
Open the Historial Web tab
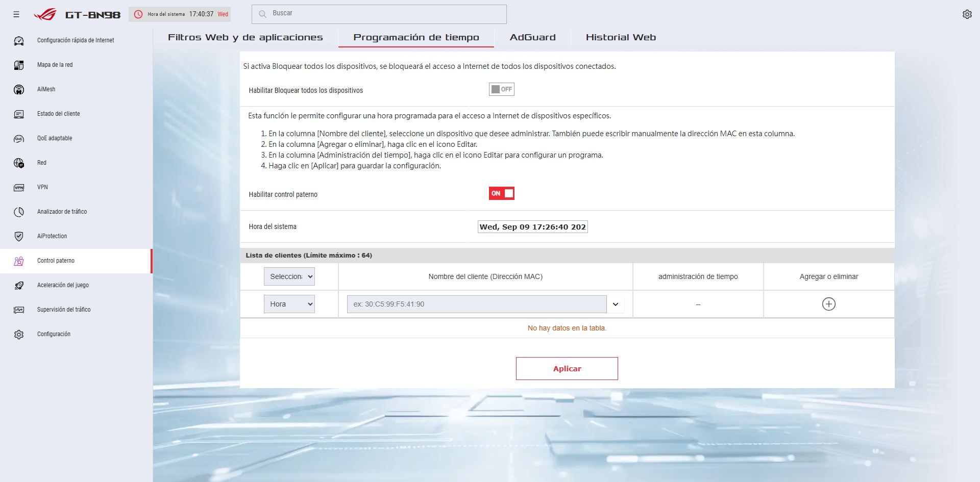tap(621, 37)
